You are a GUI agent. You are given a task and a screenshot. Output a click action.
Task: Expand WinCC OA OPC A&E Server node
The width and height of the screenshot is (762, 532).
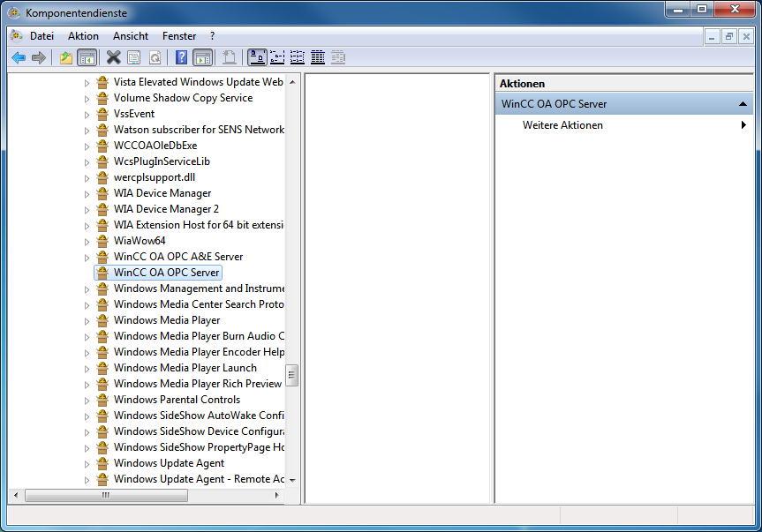click(87, 258)
